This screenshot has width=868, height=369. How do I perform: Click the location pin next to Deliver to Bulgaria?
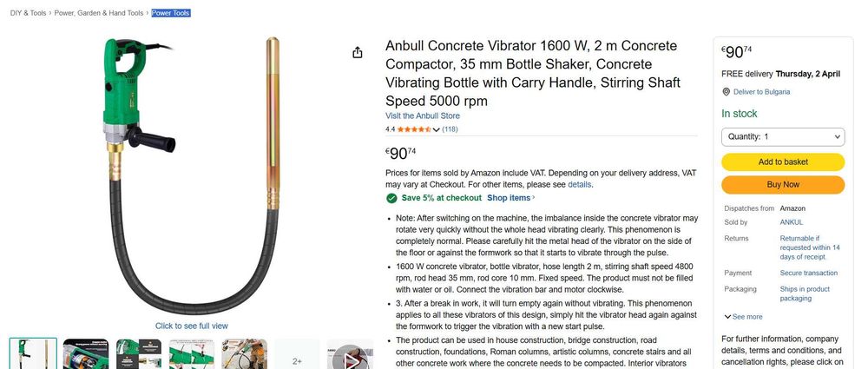tap(727, 92)
